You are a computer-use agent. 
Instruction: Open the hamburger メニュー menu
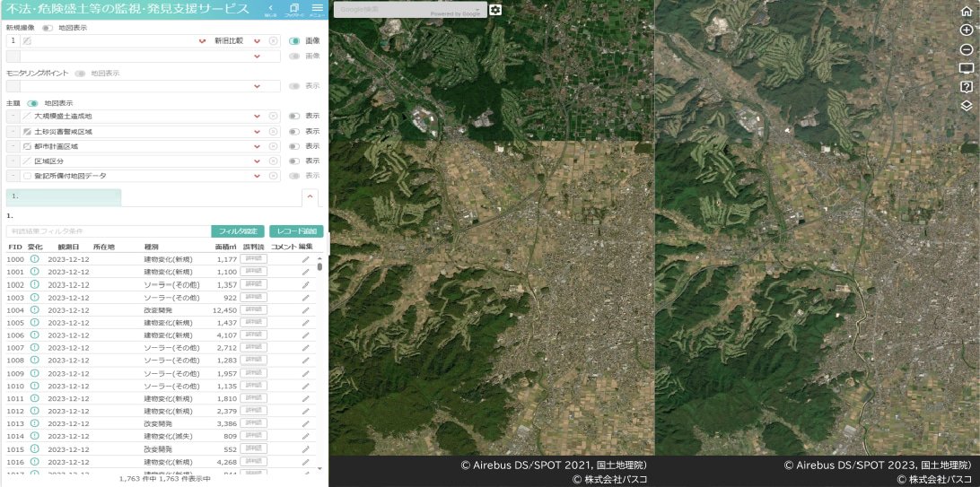317,9
